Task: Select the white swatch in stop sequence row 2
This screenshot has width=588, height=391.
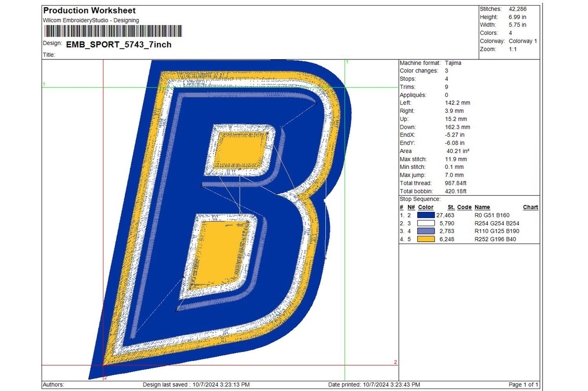Action: (x=426, y=223)
